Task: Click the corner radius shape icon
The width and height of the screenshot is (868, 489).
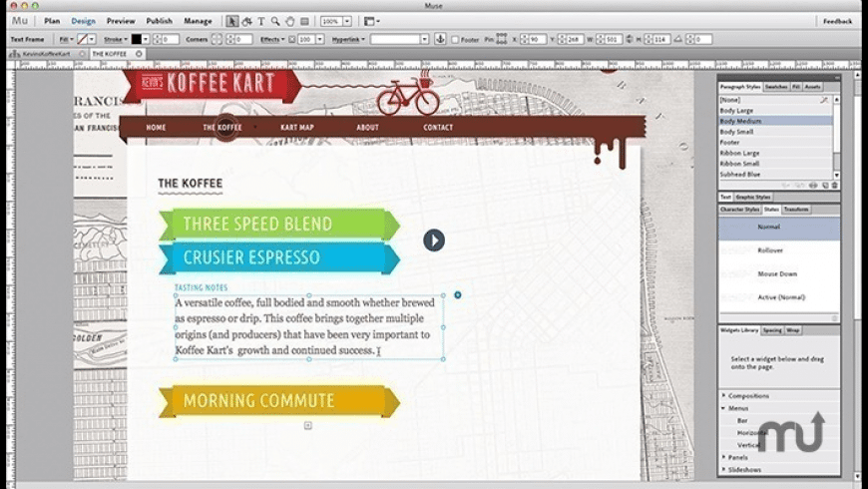Action: [217, 39]
